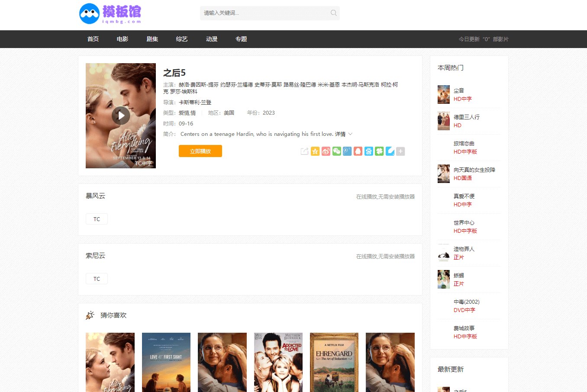
Task: Open the 剧集 nav menu
Action: coord(152,39)
